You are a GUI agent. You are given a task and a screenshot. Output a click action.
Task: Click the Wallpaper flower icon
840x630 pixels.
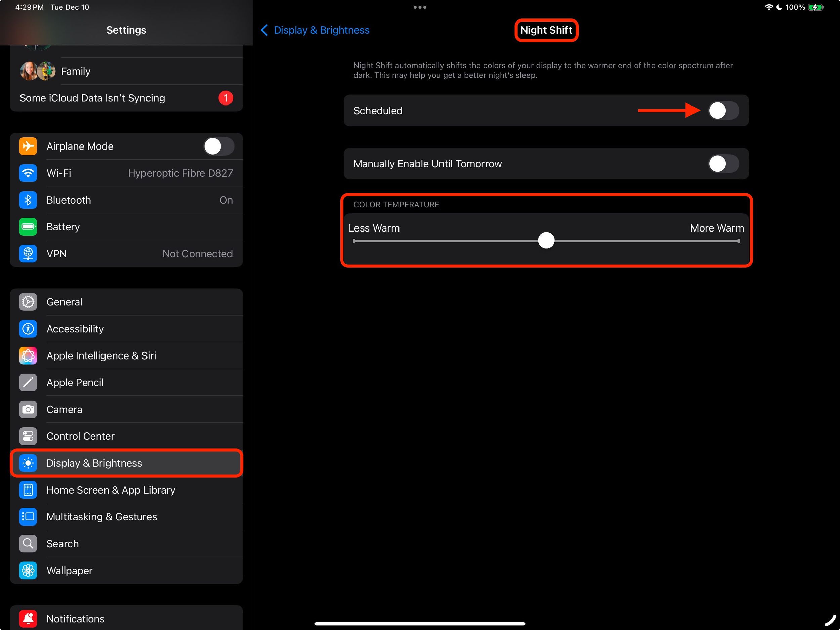click(28, 571)
